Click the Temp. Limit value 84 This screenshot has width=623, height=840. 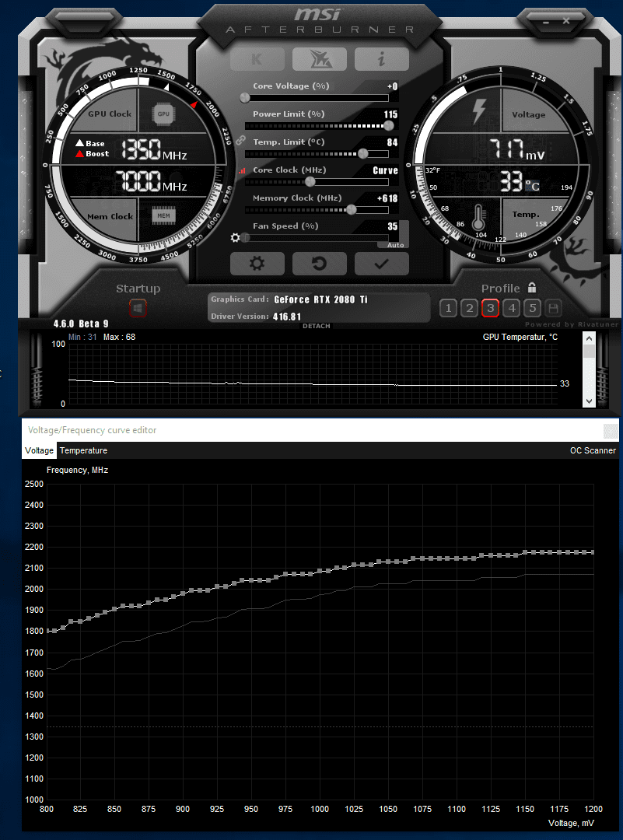[392, 142]
